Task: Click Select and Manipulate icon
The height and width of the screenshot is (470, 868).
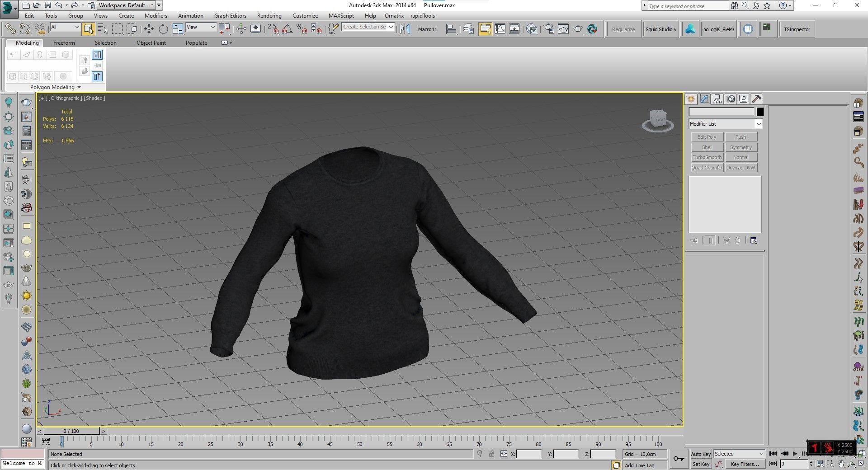Action: tap(241, 29)
